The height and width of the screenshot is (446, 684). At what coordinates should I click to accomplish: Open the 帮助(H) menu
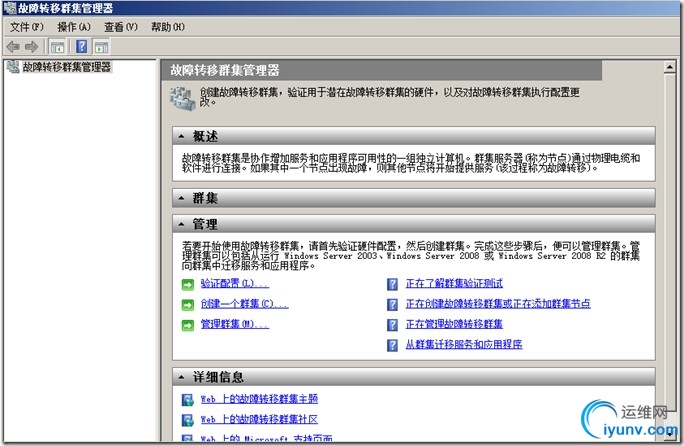click(x=168, y=27)
